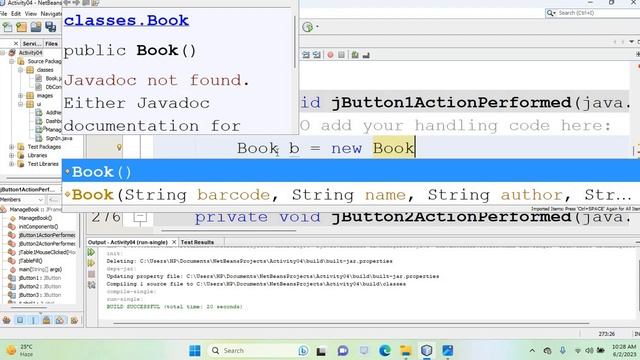Image resolution: width=640 pixels, height=360 pixels.
Task: Collapse the code fold at line 276
Action: 140,218
